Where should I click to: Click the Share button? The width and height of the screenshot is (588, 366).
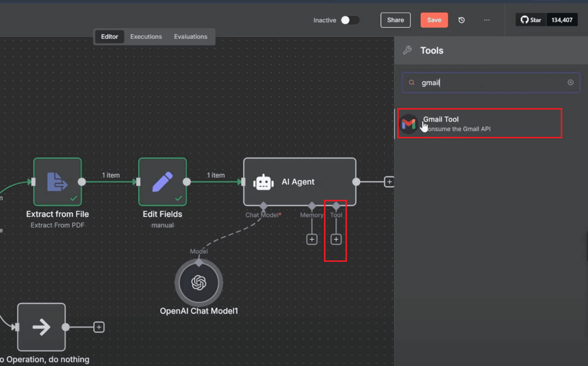pos(395,20)
